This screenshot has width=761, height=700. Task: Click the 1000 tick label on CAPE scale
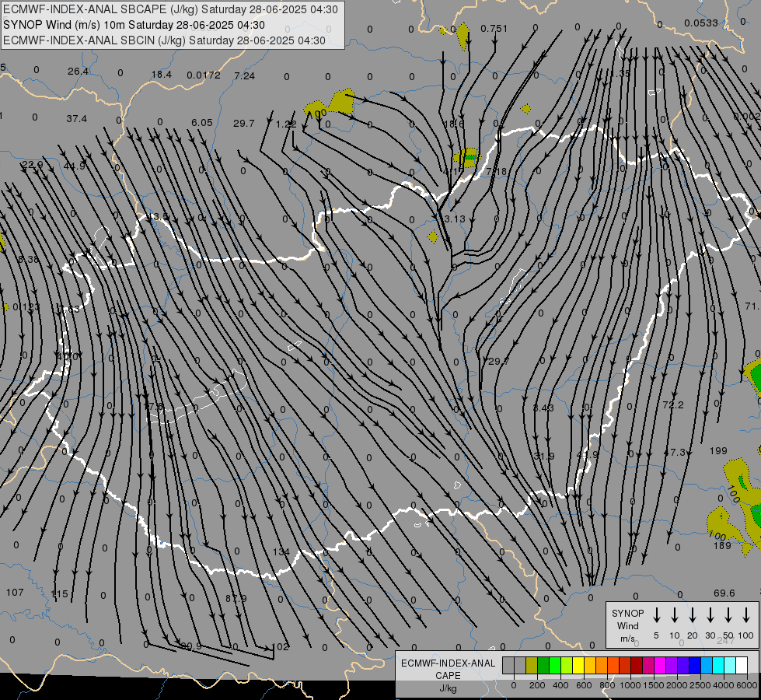point(630,685)
